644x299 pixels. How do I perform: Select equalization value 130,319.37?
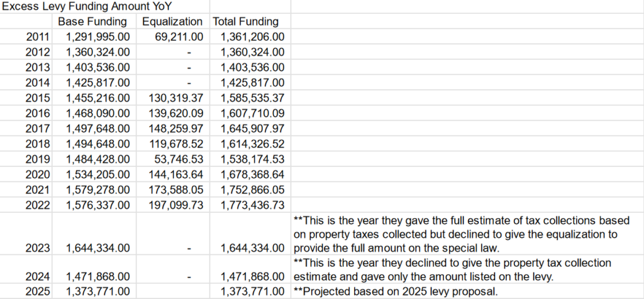(176, 98)
